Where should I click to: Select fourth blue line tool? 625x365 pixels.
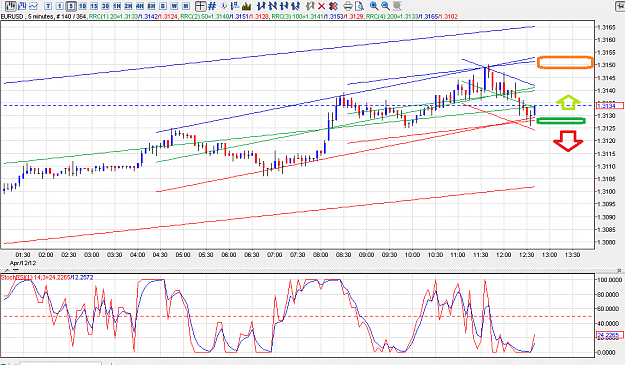point(296,6)
